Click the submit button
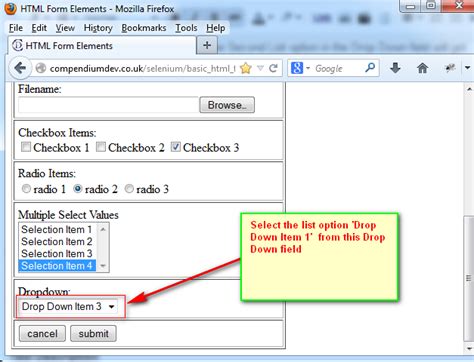This screenshot has height=362, width=474. tap(93, 334)
